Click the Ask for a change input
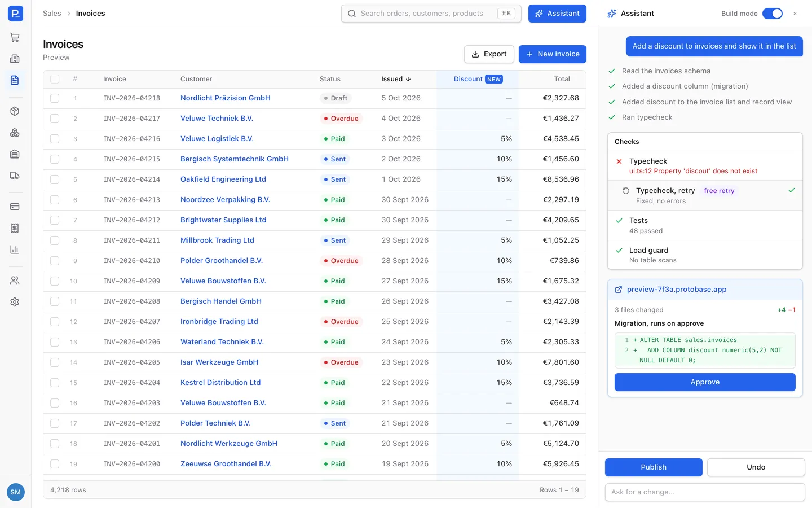 (x=705, y=492)
